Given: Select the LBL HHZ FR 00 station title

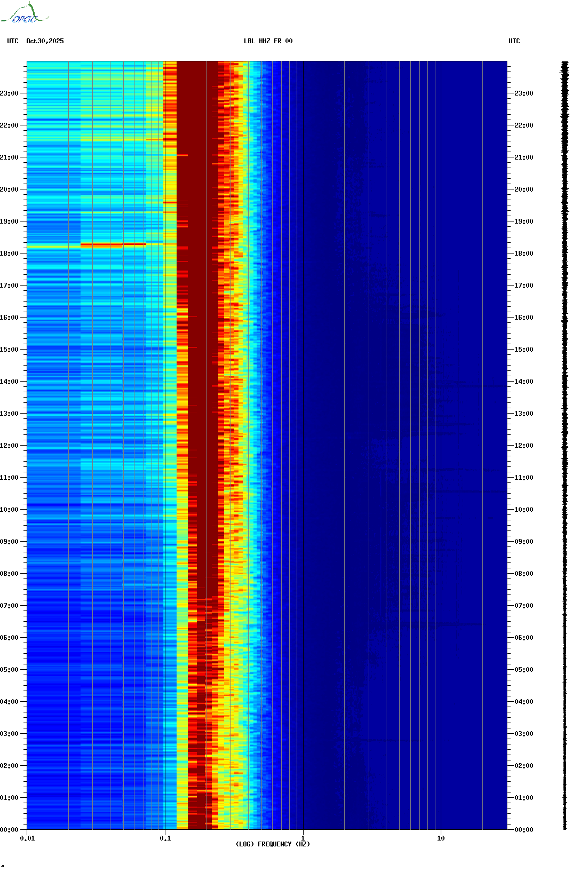Looking at the screenshot, I should tap(268, 41).
